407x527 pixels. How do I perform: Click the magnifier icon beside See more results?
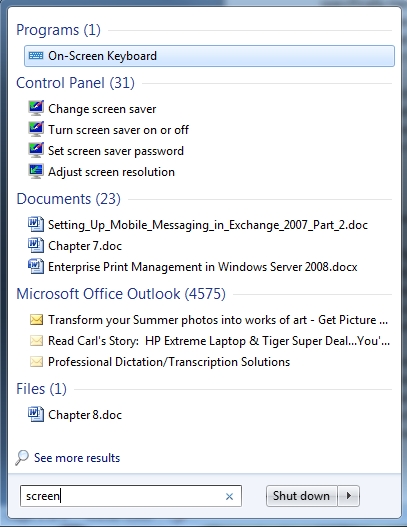point(22,458)
